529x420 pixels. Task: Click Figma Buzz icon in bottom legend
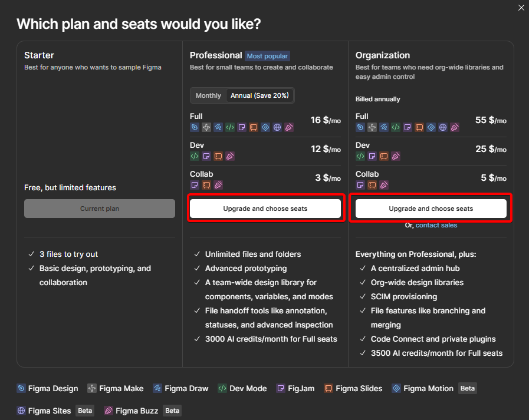109,411
